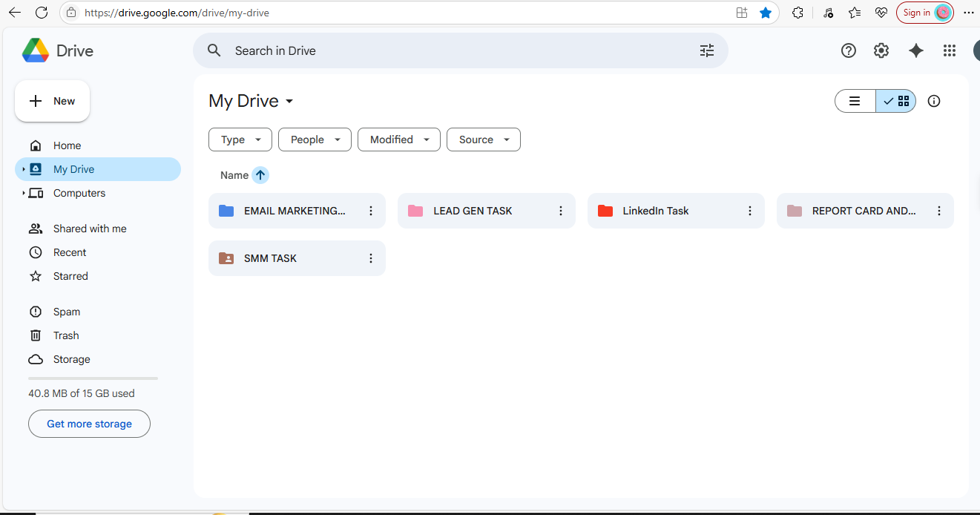The width and height of the screenshot is (980, 515).
Task: Open Gemini sparkle icon in header
Action: tap(916, 50)
